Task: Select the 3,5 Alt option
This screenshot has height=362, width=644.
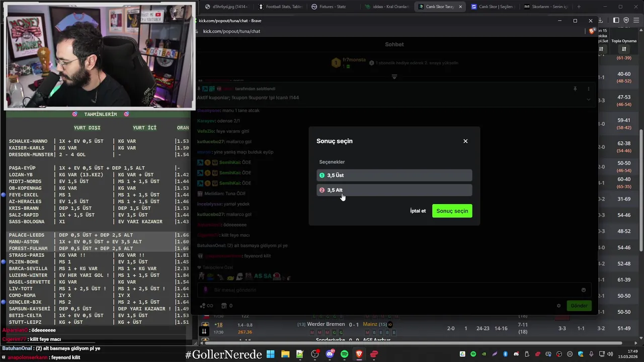Action: 394,190
